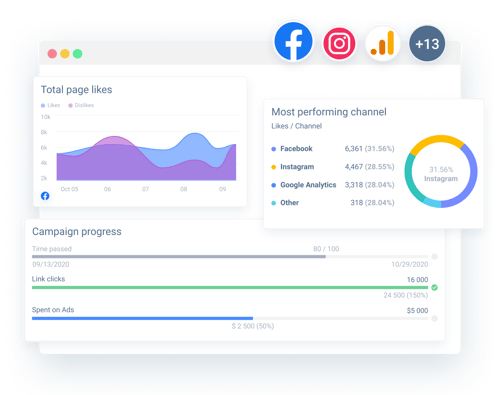
Task: Click the yellow window minimize dot
Action: (65, 54)
